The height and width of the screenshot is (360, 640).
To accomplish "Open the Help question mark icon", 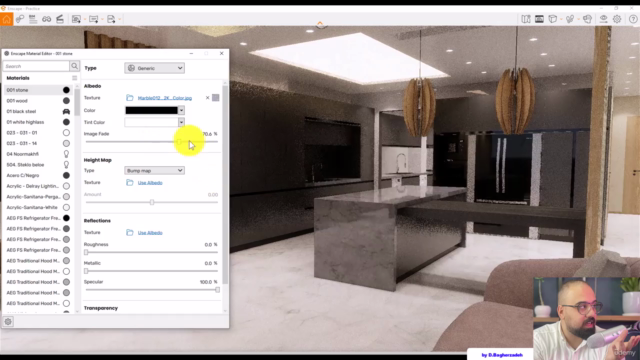I will pyautogui.click(x=633, y=19).
